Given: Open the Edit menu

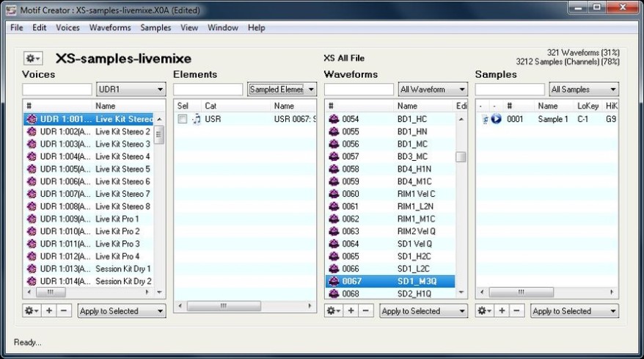Looking at the screenshot, I should tap(40, 28).
